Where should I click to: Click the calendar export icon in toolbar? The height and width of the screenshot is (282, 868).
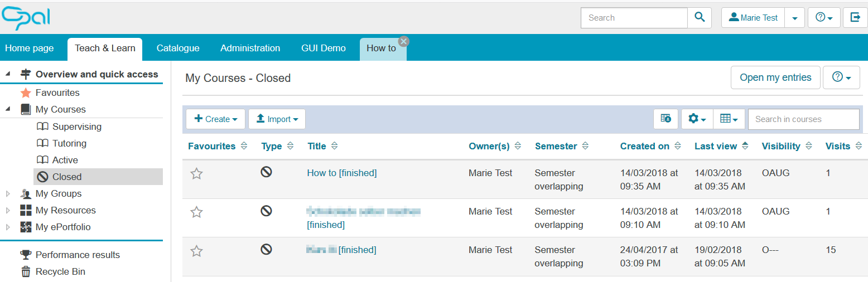(x=666, y=119)
